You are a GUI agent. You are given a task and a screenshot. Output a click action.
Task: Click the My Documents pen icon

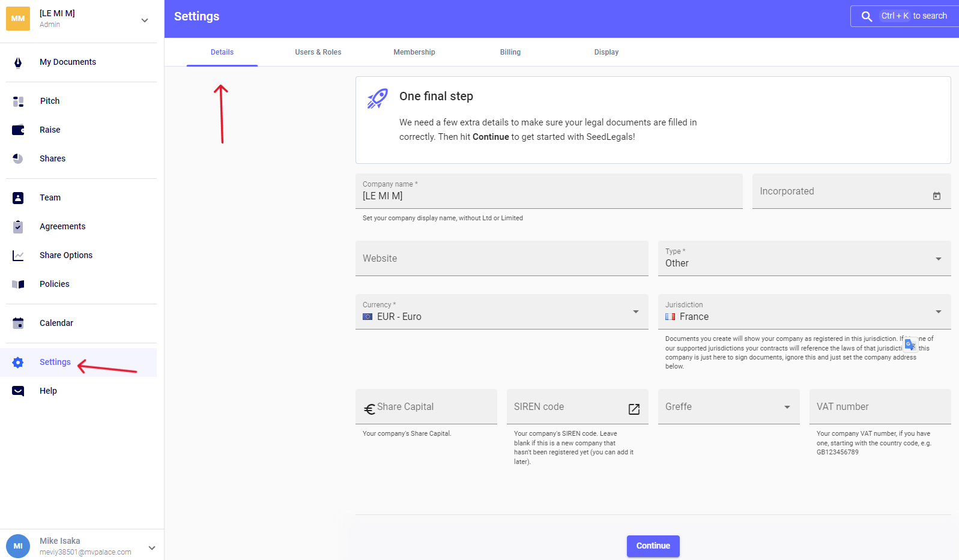[x=18, y=62]
